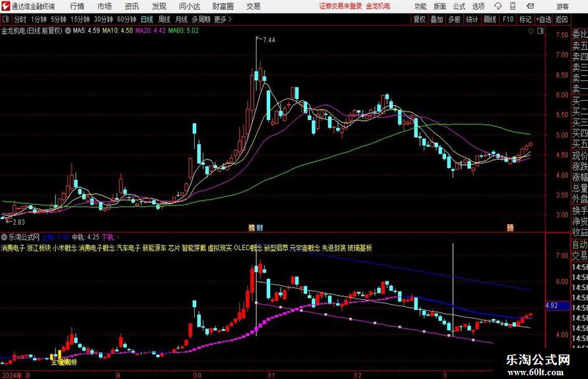Open the mobile phone icon in title bar
Image resolution: width=588 pixels, height=379 pixels.
(x=513, y=6)
